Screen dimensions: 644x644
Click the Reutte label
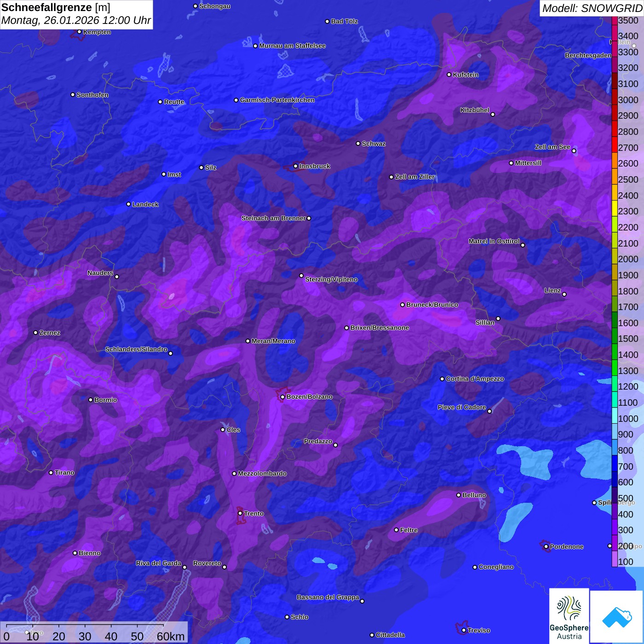pyautogui.click(x=174, y=102)
